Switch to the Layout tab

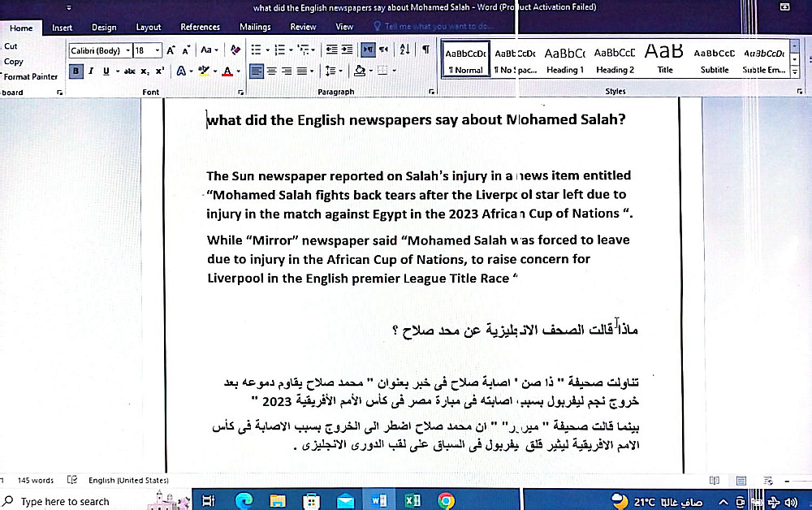[149, 28]
